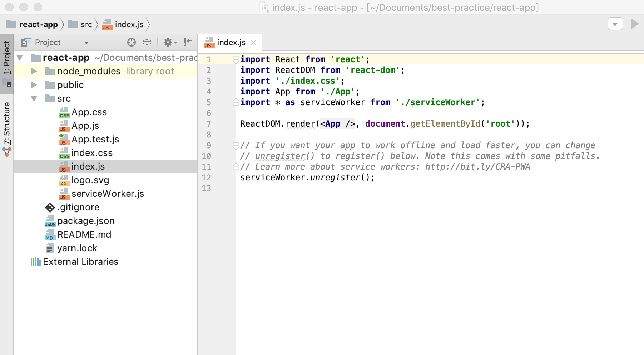The height and width of the screenshot is (355, 644).
Task: Select serviceWorker.js in the project tree
Action: point(108,194)
